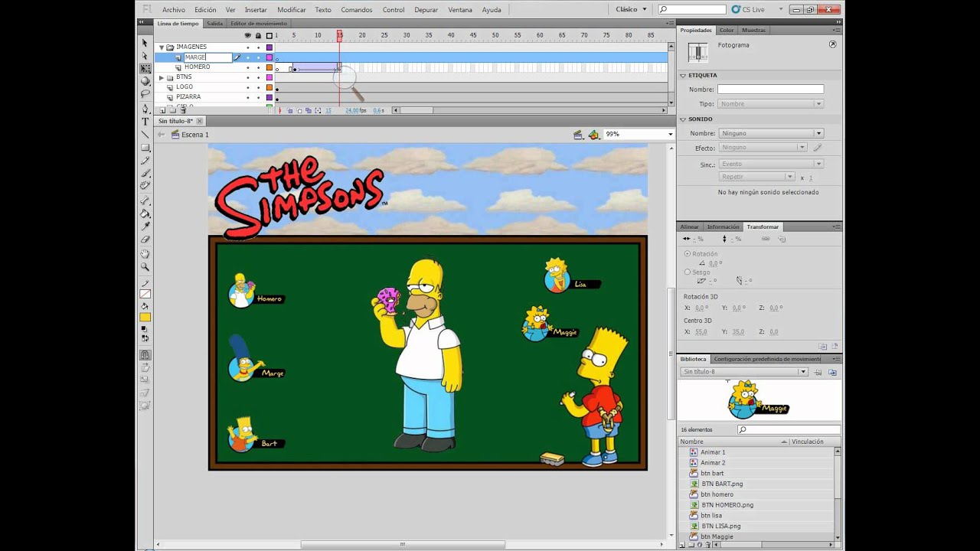Screen dimensions: 980x551
Task: Choose the 3D Rotation tool
Action: [145, 81]
